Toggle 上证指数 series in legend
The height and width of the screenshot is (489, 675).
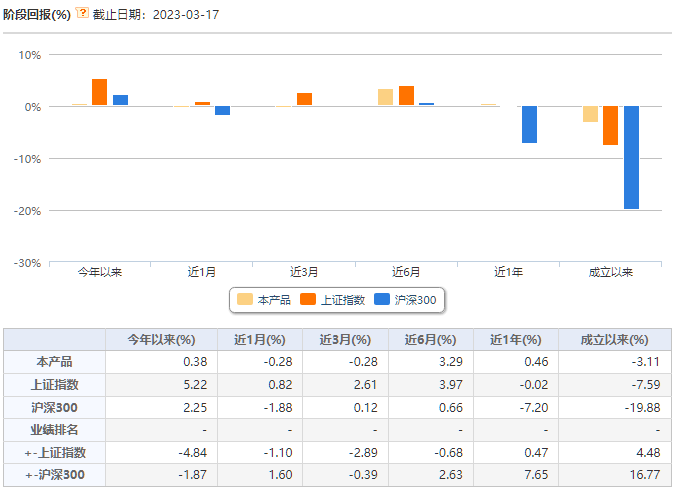pos(332,300)
